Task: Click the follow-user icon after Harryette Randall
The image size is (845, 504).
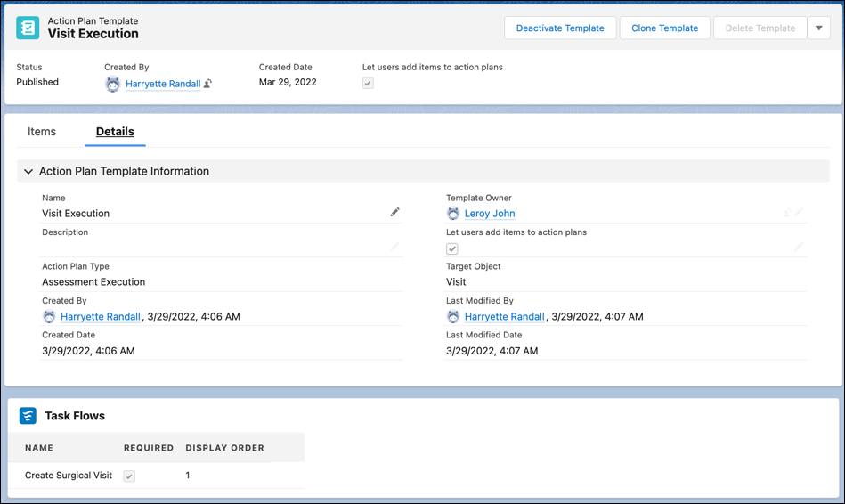Action: click(207, 84)
